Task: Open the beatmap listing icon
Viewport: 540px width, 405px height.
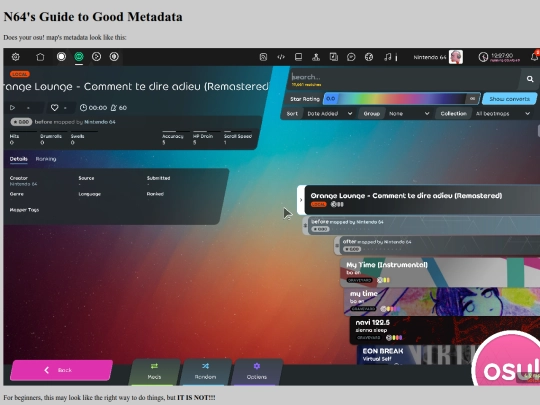Action: pyautogui.click(x=333, y=57)
